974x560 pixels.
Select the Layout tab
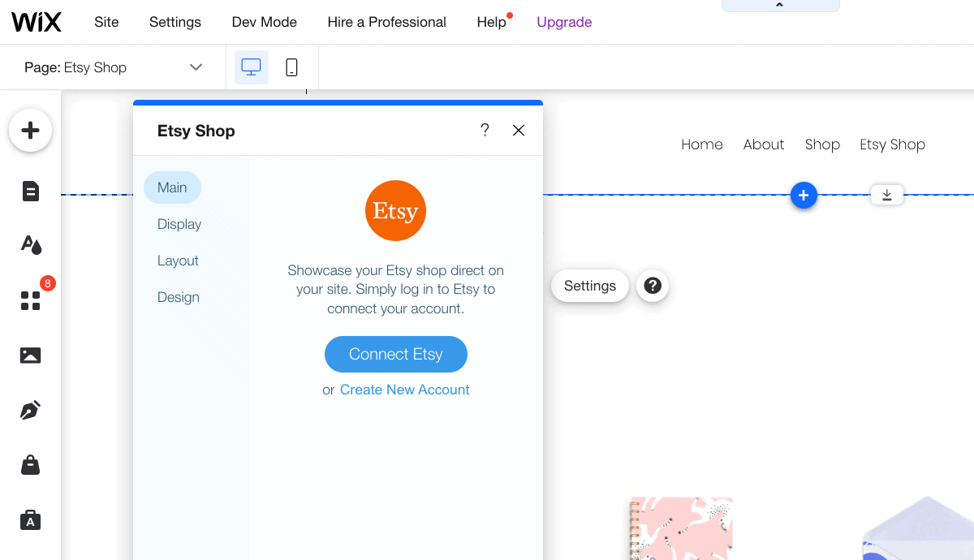point(178,261)
